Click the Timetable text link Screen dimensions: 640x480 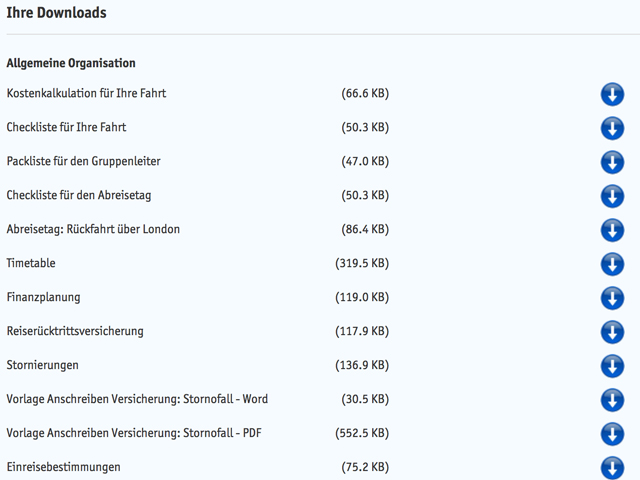(x=31, y=263)
